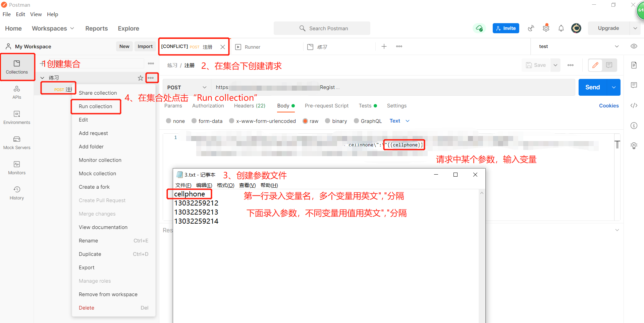The width and height of the screenshot is (644, 323).
Task: Open the Upgrade dropdown arrow
Action: pyautogui.click(x=635, y=28)
